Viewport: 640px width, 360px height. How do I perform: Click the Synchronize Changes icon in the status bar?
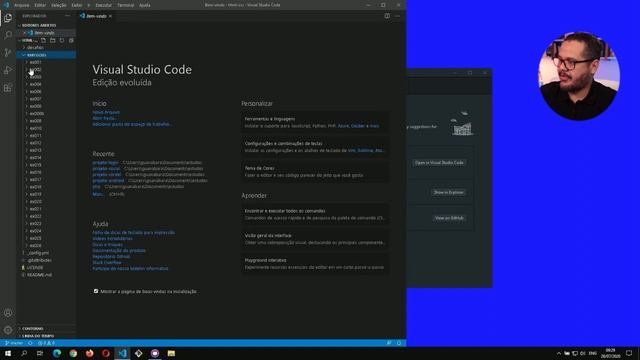click(30, 343)
